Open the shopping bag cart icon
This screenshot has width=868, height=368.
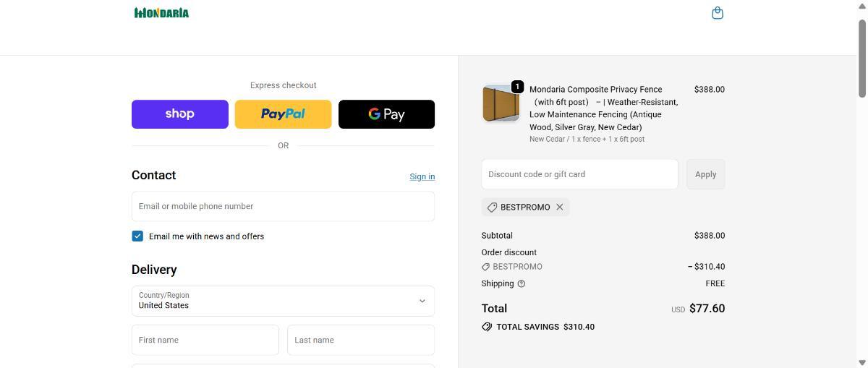[x=718, y=13]
